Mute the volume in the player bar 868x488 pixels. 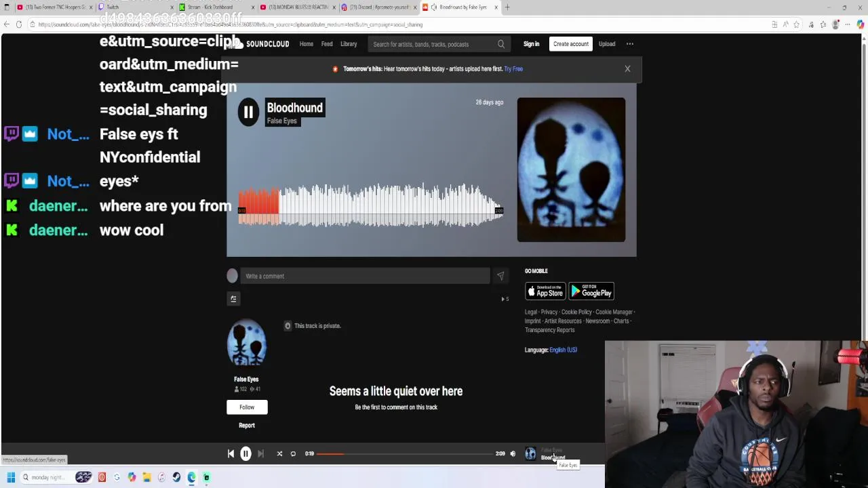[513, 453]
